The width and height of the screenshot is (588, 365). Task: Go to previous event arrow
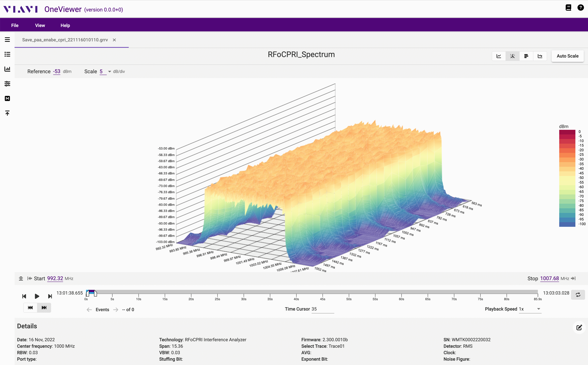(x=89, y=310)
